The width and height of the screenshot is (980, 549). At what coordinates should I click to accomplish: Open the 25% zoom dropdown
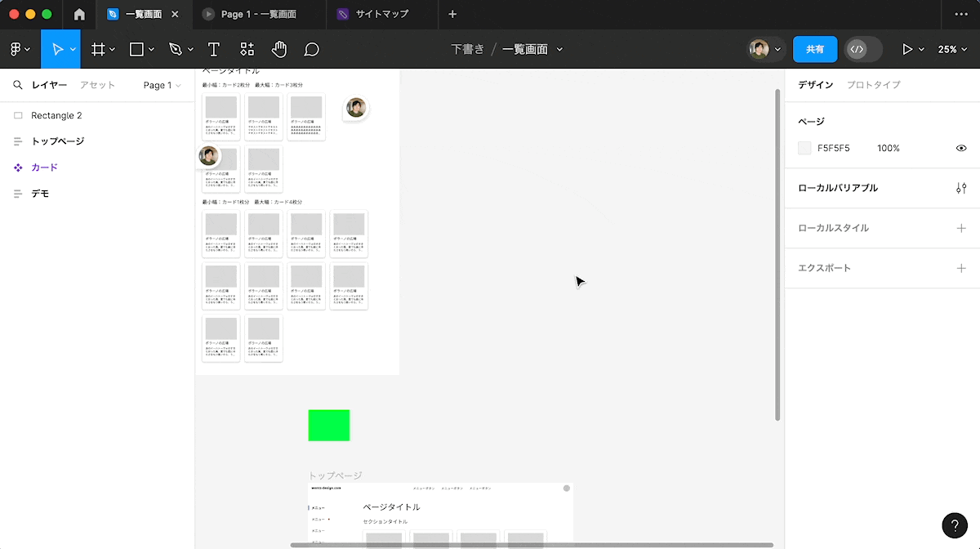point(952,49)
